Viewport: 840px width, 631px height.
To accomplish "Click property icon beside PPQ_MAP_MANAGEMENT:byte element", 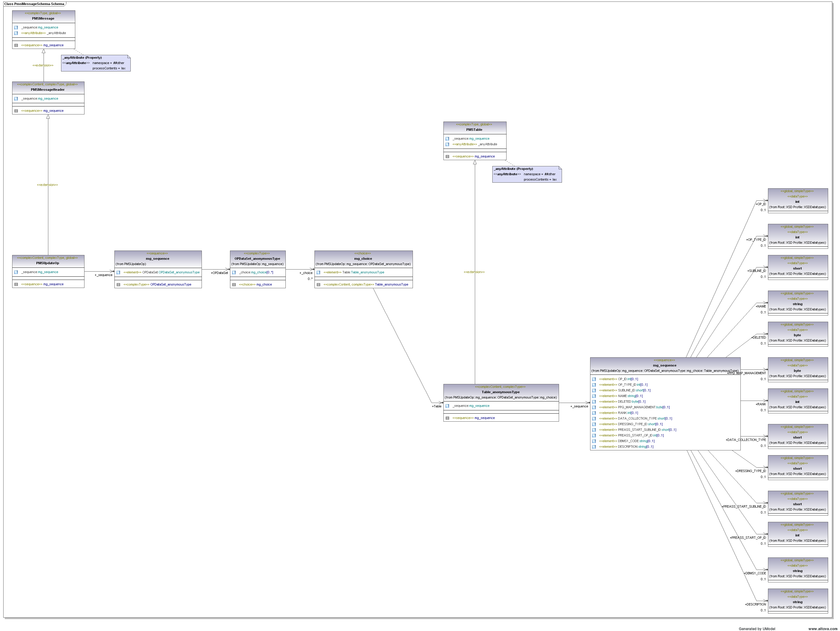I will click(x=594, y=407).
